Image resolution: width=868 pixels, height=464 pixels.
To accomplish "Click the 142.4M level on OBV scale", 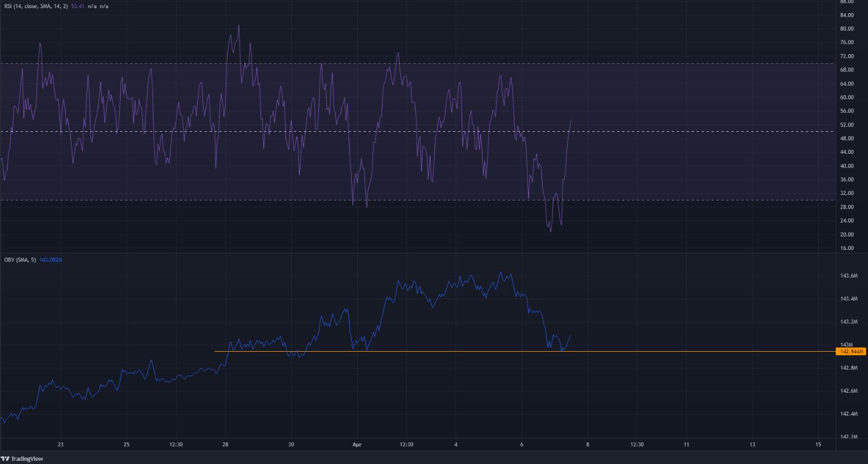I will coord(849,414).
